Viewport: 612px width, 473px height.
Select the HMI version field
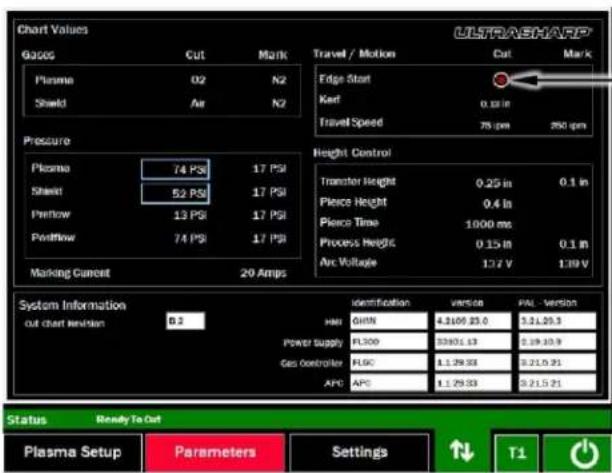coord(473,321)
